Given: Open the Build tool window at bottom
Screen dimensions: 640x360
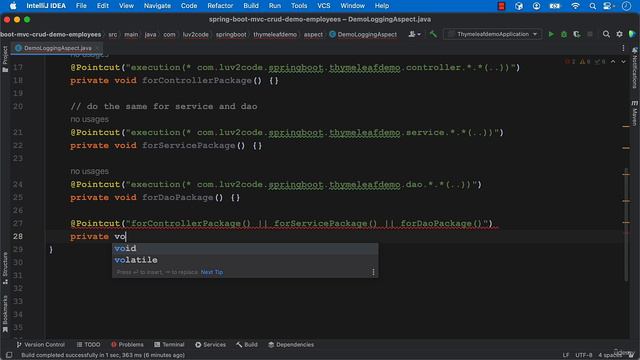Looking at the screenshot, I should point(247,345).
